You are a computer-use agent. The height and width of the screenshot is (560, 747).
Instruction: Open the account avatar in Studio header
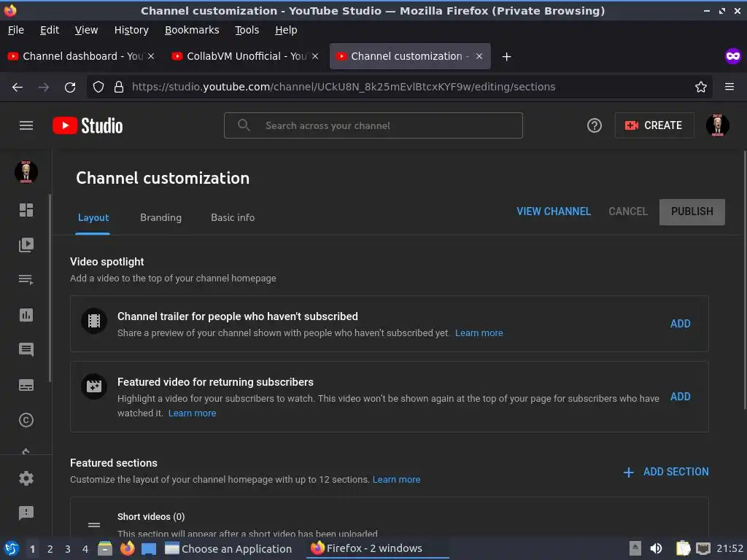click(718, 125)
